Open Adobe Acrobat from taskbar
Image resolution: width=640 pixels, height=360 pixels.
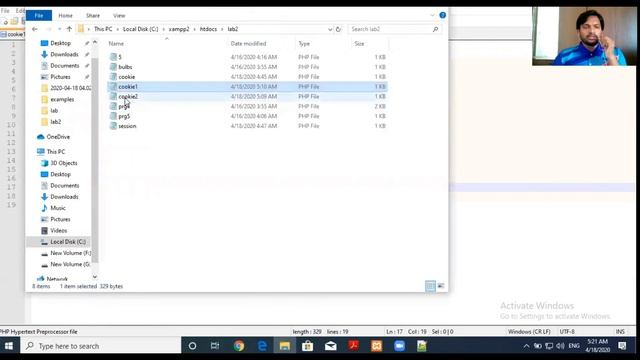point(353,346)
